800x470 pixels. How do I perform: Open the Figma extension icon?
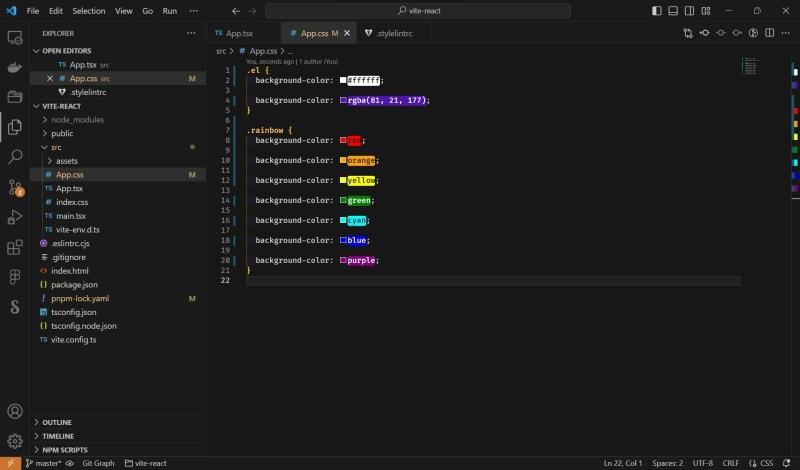click(x=15, y=277)
